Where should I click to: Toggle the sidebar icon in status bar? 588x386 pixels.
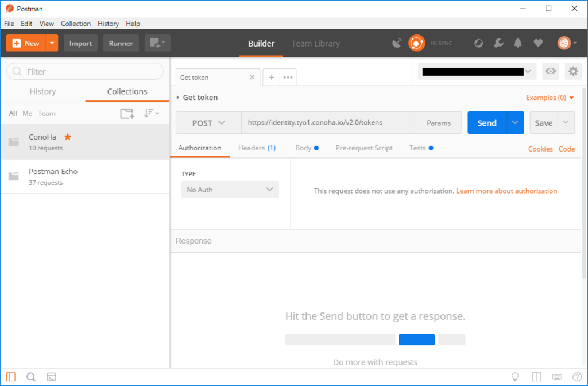pos(11,377)
